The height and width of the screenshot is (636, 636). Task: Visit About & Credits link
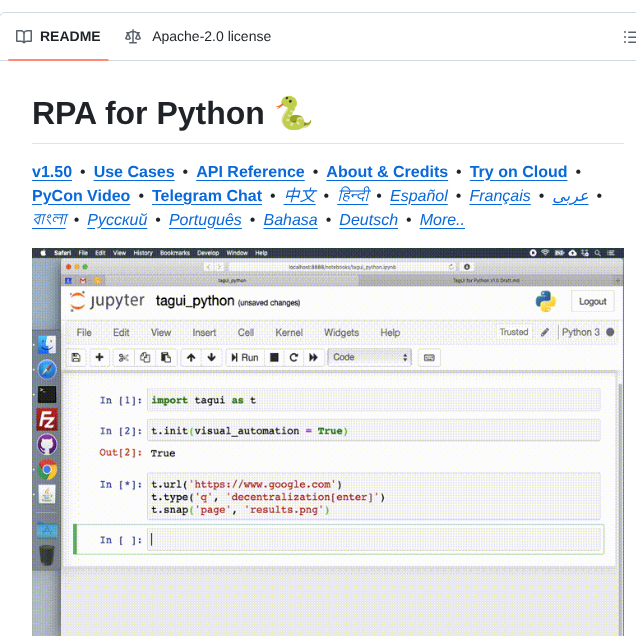click(x=387, y=172)
